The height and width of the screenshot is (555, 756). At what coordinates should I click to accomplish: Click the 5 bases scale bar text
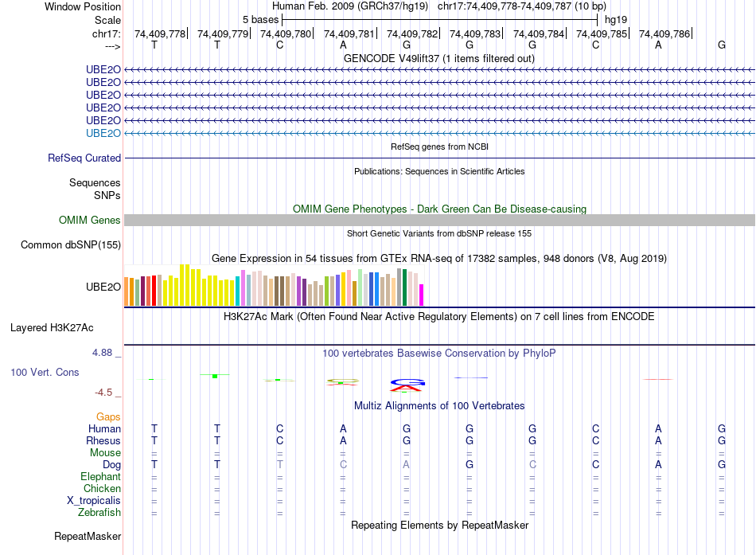pos(260,20)
